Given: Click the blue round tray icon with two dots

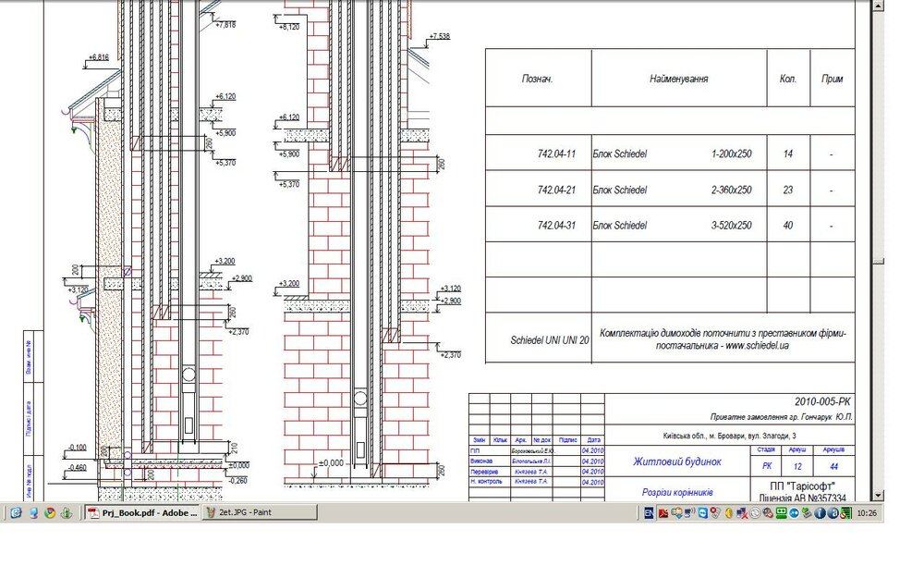Looking at the screenshot, I should [794, 513].
